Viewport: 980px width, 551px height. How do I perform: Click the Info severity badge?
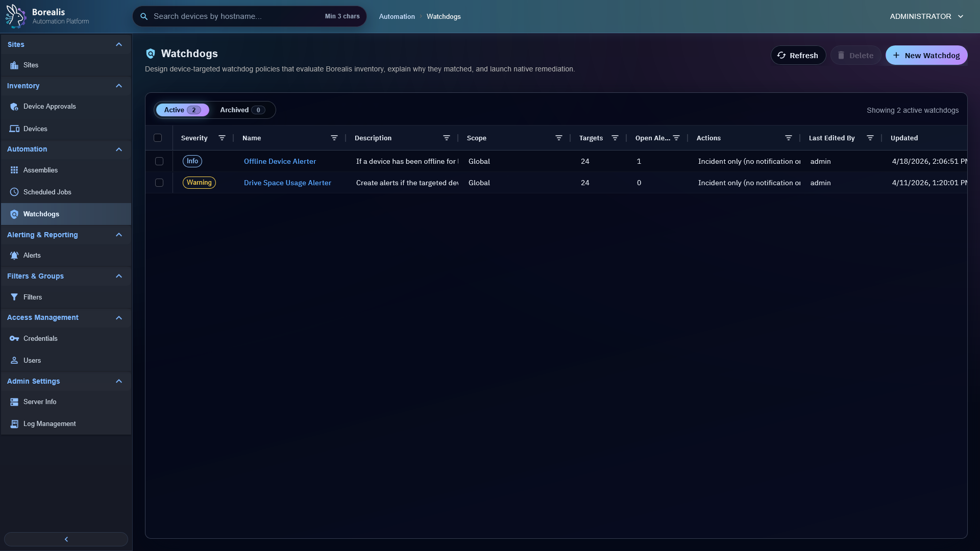[192, 161]
